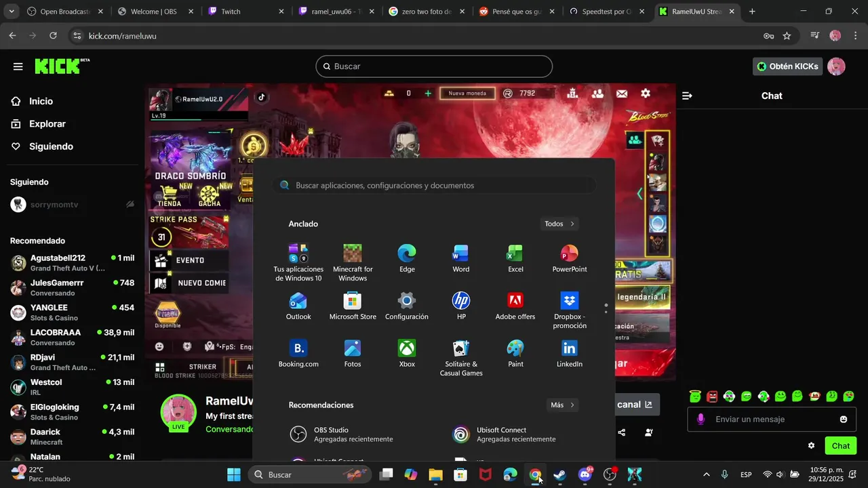The image size is (868, 488).
Task: Open the Kick hamburger sidebar menu
Action: pyautogui.click(x=18, y=66)
